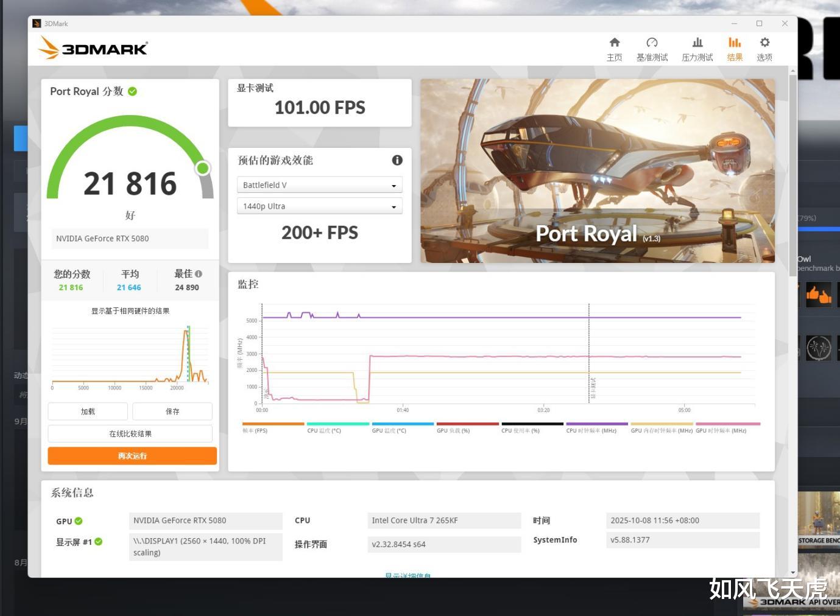Click the Intel Core Ultra 7 265KF field
840x616 pixels.
(445, 520)
